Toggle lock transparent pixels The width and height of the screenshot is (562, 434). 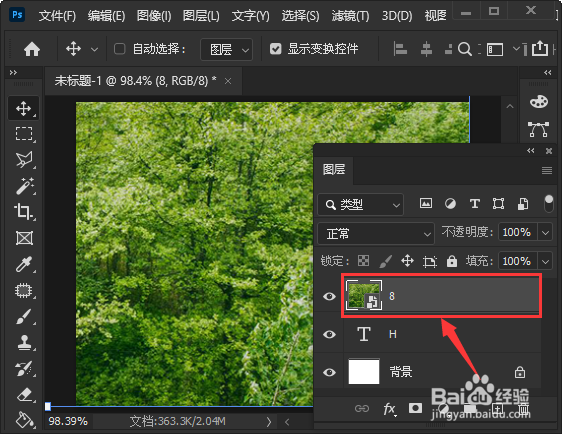click(363, 261)
